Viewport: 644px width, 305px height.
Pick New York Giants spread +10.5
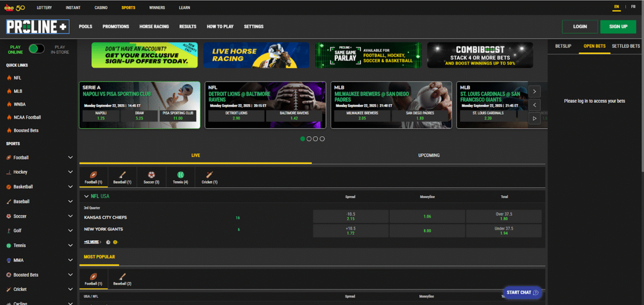351,231
